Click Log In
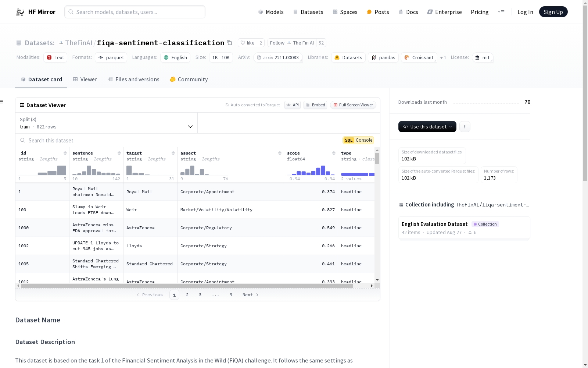The image size is (588, 368). point(525,12)
